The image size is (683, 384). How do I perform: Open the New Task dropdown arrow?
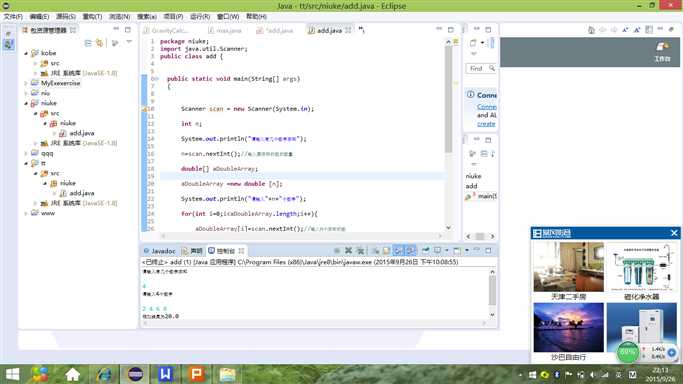pos(482,43)
